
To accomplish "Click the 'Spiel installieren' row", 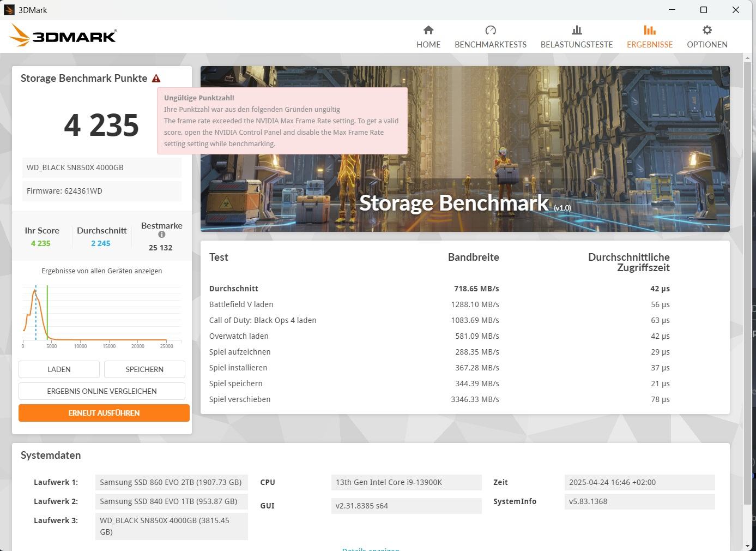I will [x=439, y=368].
